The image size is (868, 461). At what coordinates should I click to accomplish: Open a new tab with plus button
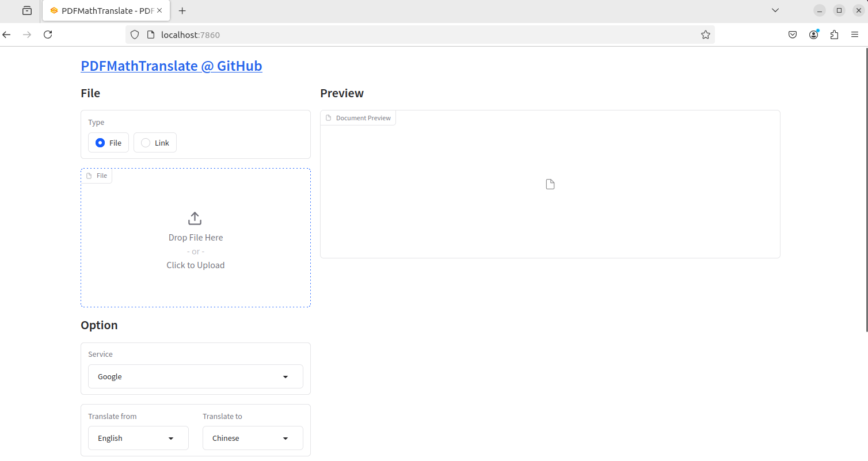tap(182, 10)
